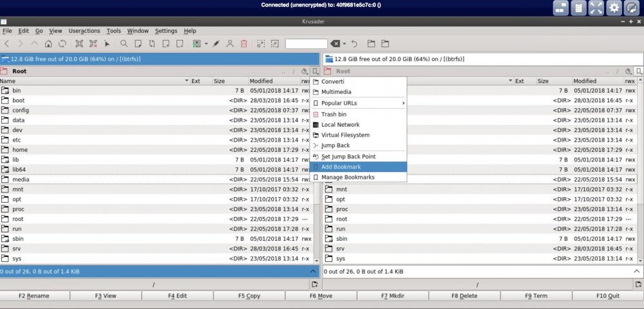Open the Search magnifier tool

(124, 44)
